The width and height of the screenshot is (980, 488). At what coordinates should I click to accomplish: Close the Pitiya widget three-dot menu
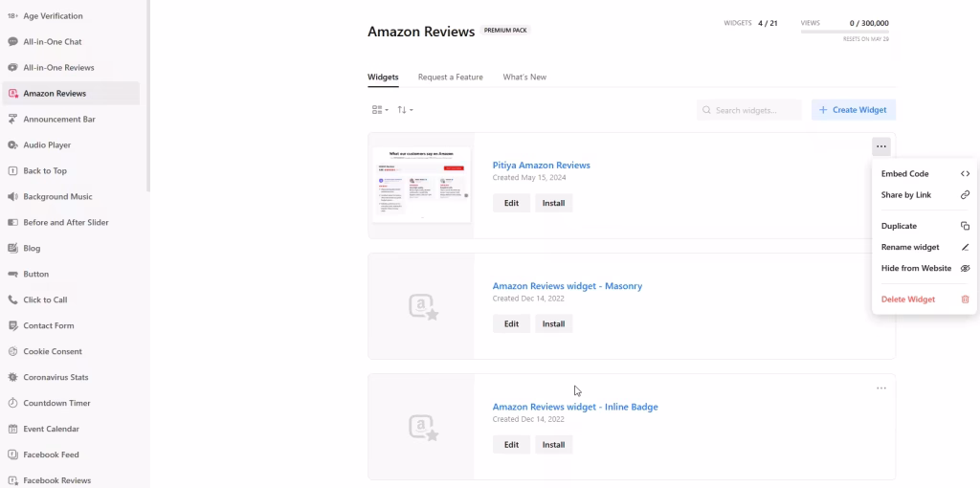(881, 146)
